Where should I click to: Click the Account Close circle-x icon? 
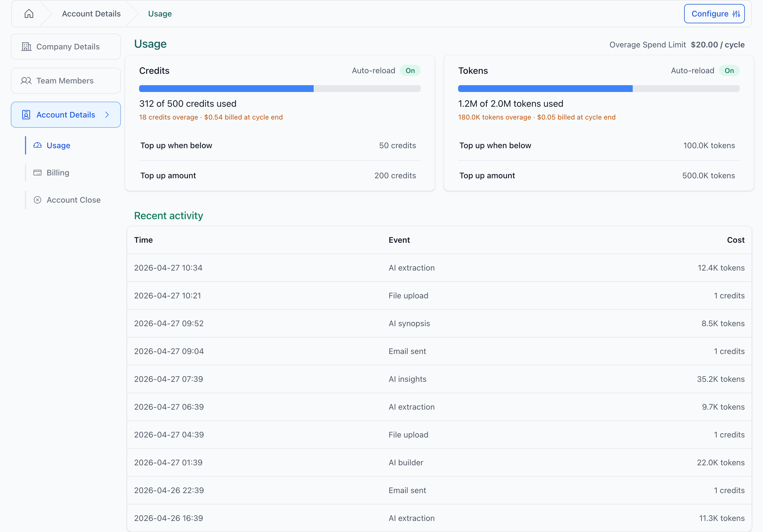point(37,200)
